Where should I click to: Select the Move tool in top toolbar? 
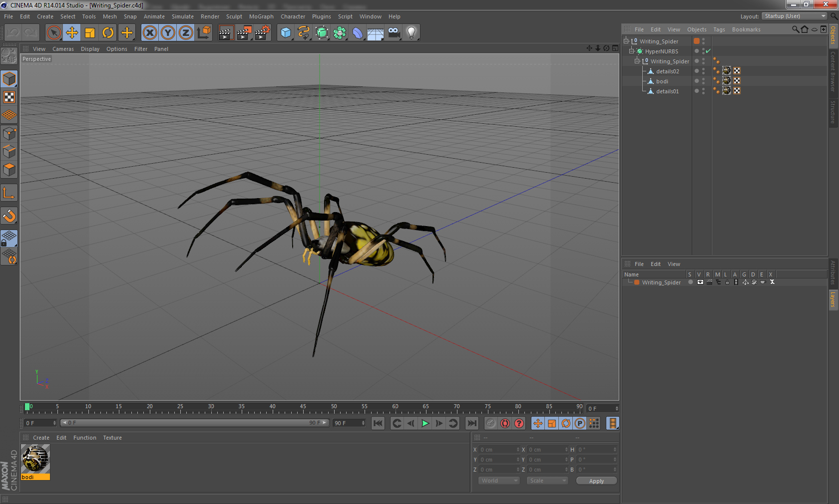(x=72, y=33)
